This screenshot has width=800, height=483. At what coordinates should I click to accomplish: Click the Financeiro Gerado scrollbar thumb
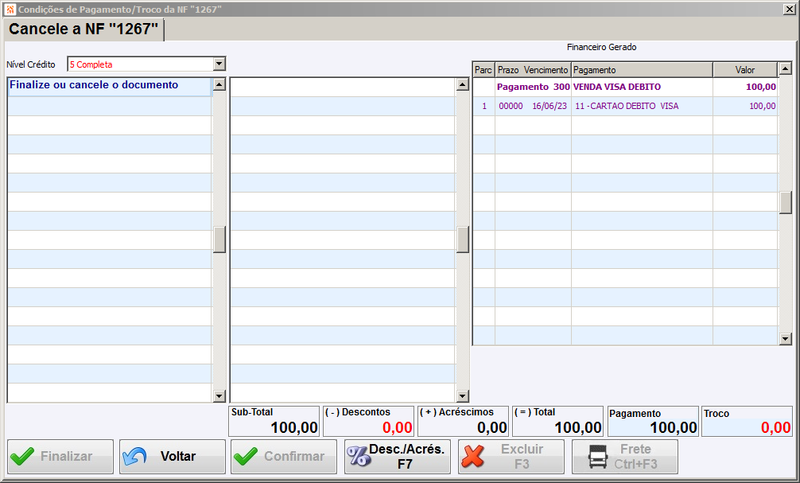click(x=785, y=202)
